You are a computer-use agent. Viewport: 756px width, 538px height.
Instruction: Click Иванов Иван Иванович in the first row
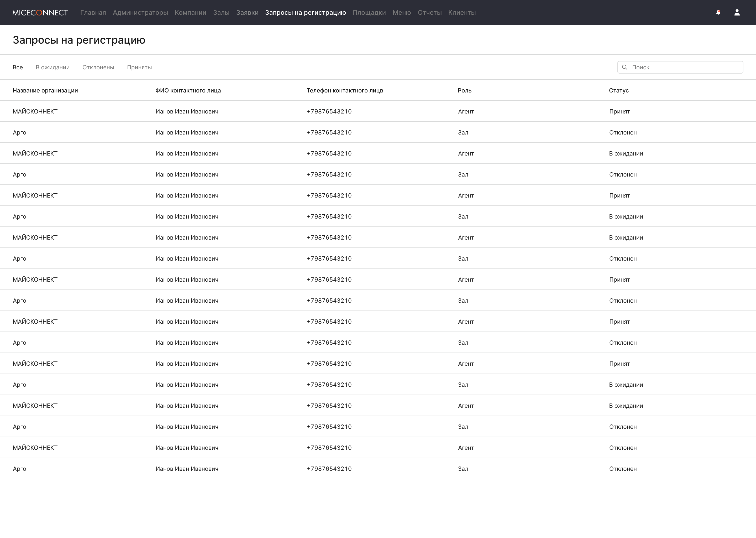tap(187, 112)
